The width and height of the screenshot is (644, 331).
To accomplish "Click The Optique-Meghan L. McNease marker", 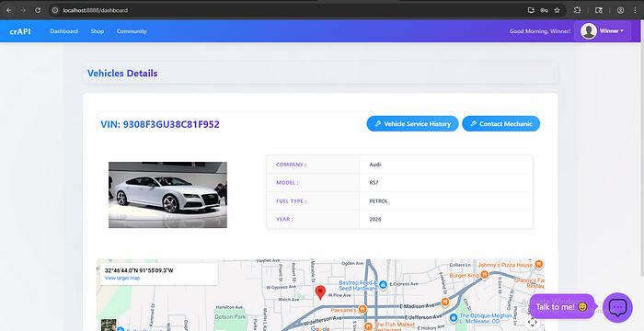I will pos(453,317).
